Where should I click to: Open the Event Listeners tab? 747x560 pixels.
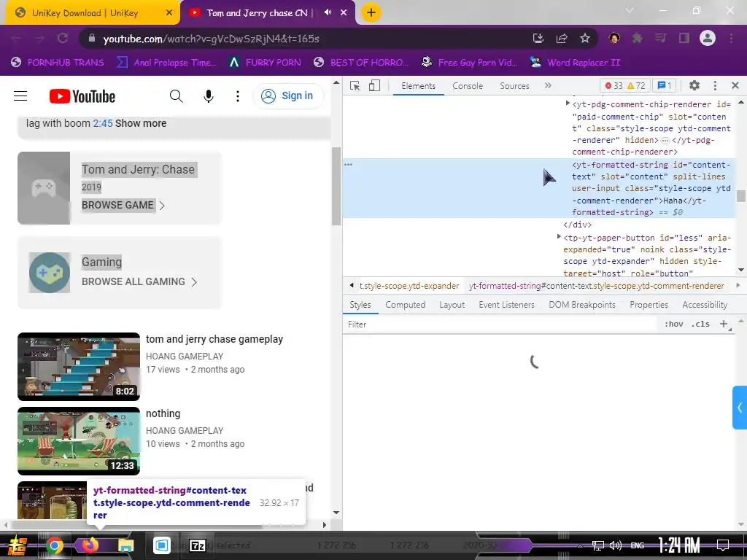506,305
